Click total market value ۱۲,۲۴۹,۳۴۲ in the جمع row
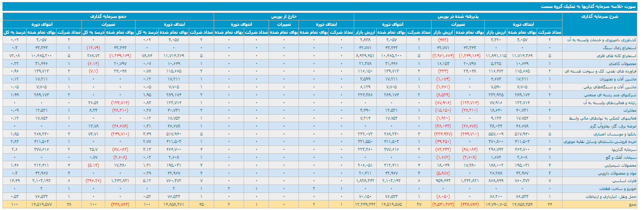644x210 pixels. pyautogui.click(x=365, y=205)
